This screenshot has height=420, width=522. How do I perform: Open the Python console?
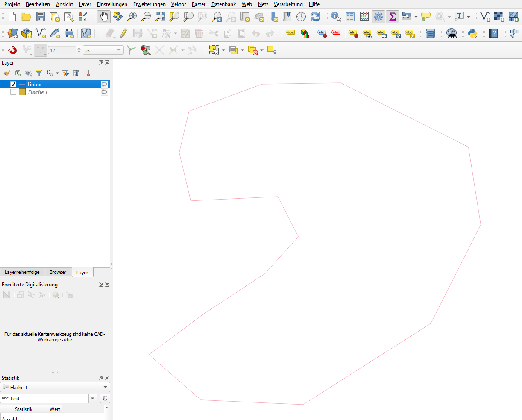(x=472, y=33)
